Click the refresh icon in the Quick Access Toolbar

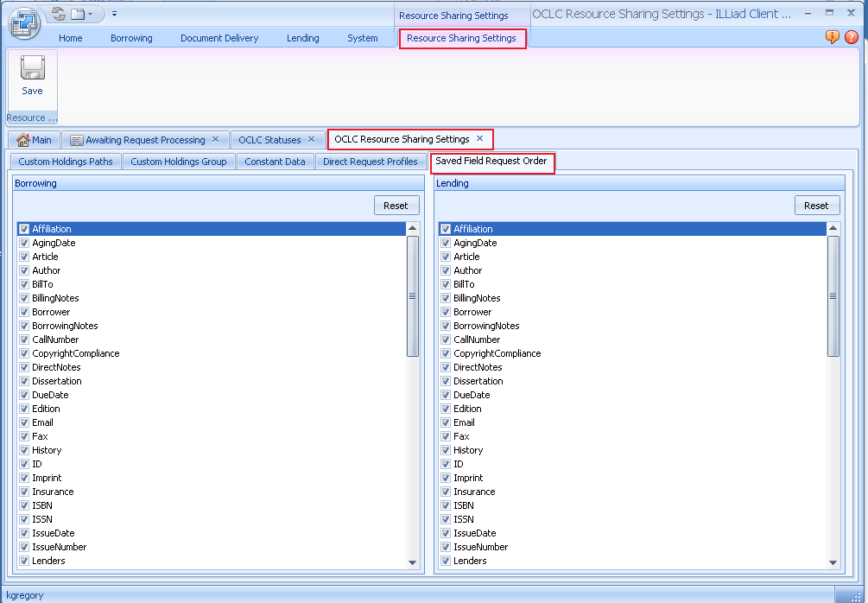pyautogui.click(x=57, y=13)
